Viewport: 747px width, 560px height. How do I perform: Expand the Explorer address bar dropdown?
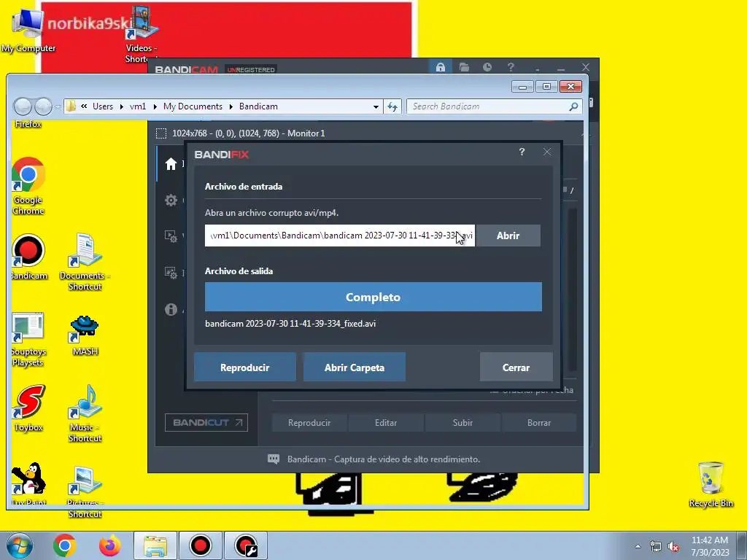click(376, 106)
